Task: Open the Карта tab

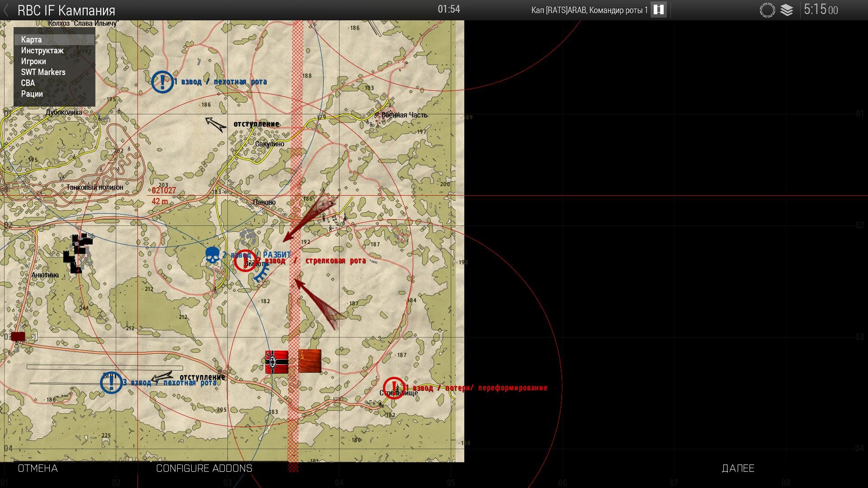Action: 54,40
